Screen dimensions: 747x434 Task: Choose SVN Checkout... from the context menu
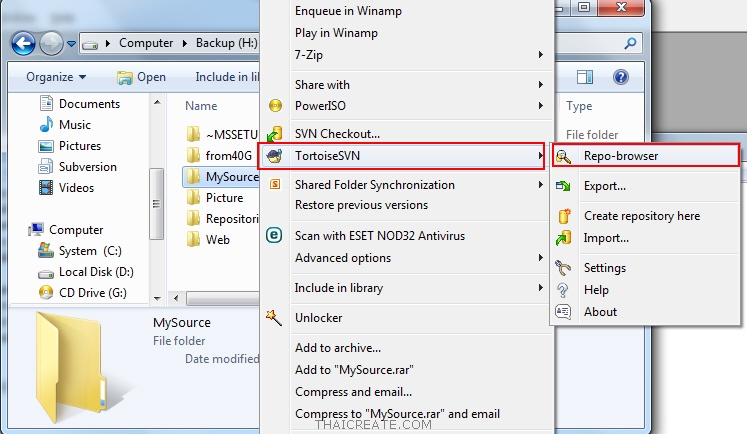(337, 134)
